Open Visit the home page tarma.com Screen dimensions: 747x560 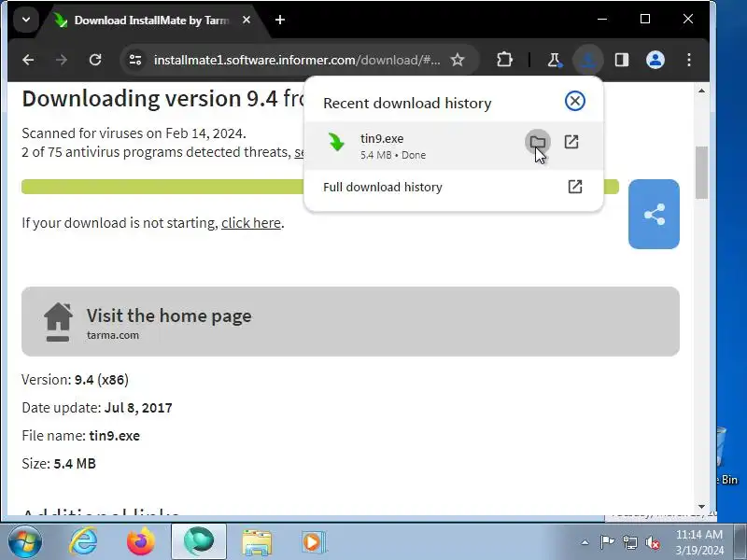click(350, 321)
